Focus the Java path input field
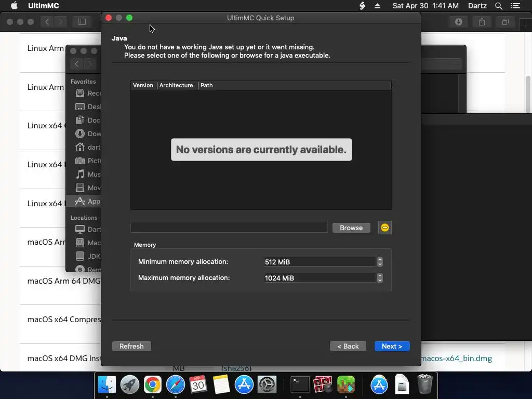 coord(229,228)
